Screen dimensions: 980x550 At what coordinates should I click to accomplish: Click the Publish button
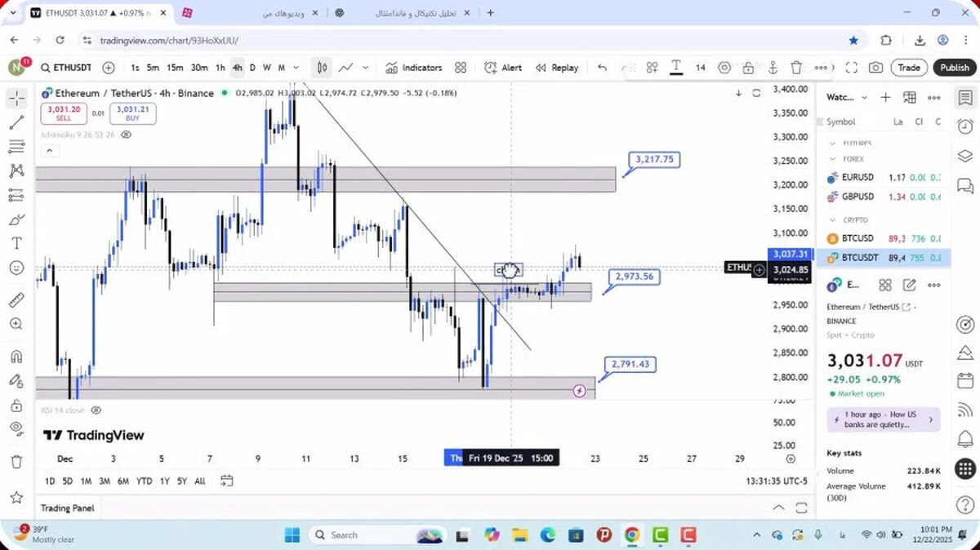[x=954, y=68]
